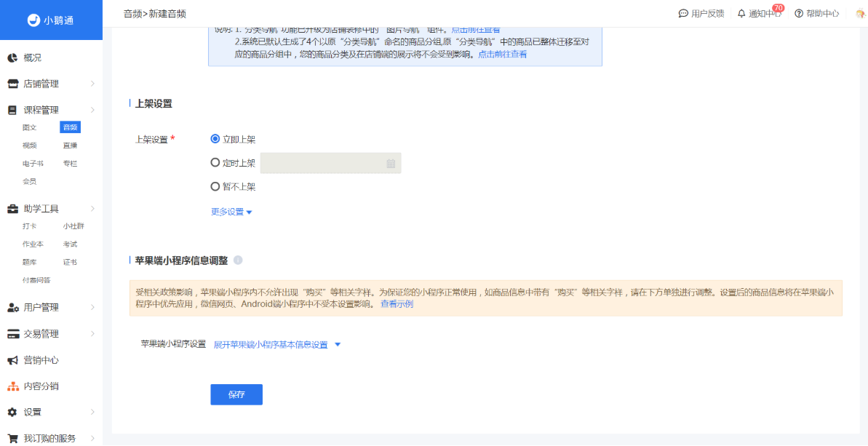Image resolution: width=868 pixels, height=446 pixels.
Task: Click the 内容分销 hierarchy icon
Action: coord(12,386)
